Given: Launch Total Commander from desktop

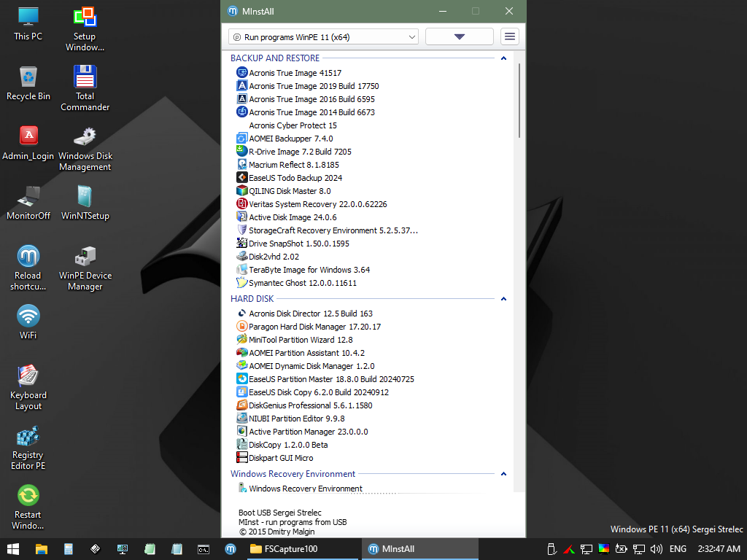Looking at the screenshot, I should pos(85,89).
